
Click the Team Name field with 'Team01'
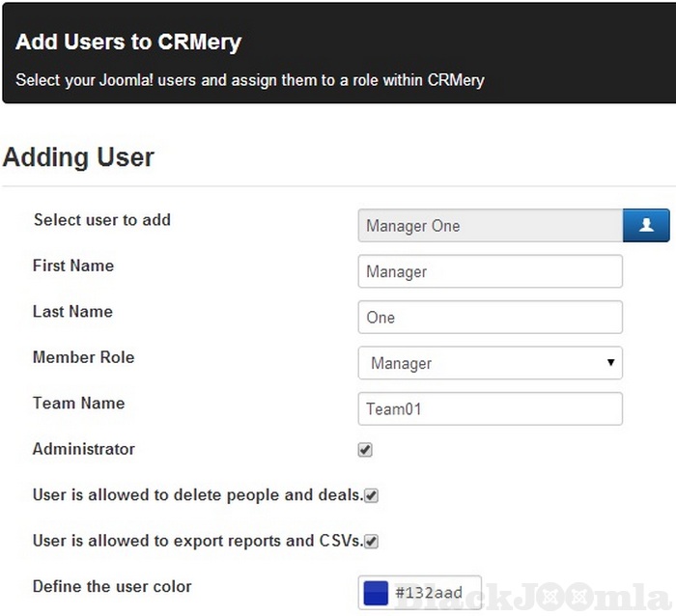point(490,409)
